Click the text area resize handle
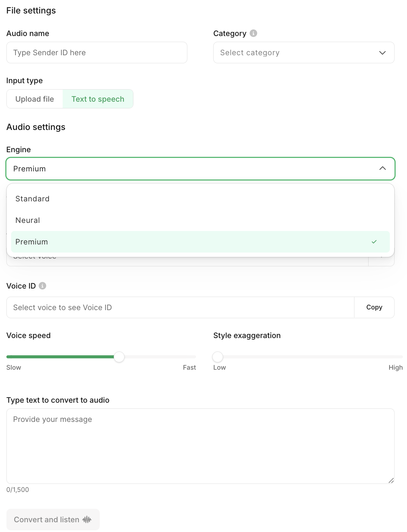This screenshot has width=407, height=532. 391,480
